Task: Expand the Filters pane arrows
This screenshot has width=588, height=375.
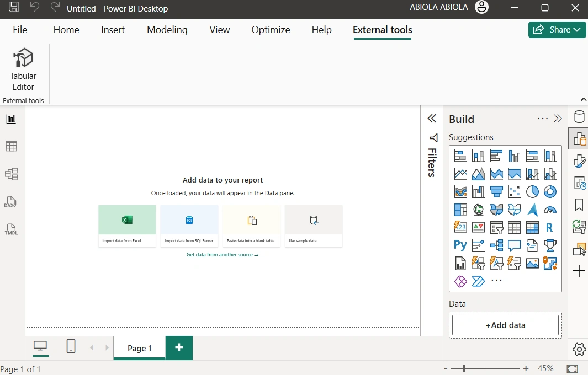Action: [432, 119]
